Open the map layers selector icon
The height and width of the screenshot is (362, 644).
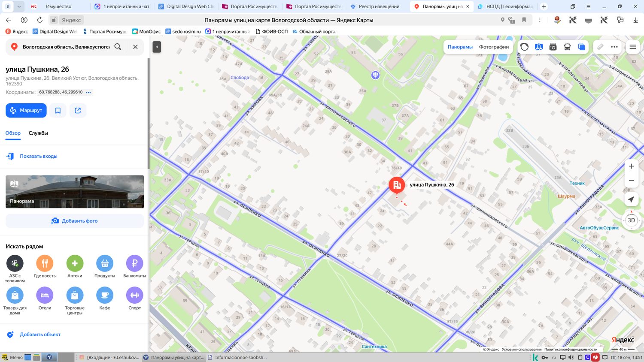point(581,47)
